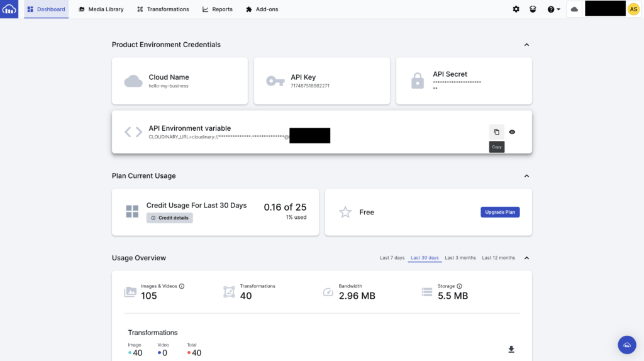Click the Cloud Name cloud icon
Image resolution: width=644 pixels, height=361 pixels.
pos(133,81)
